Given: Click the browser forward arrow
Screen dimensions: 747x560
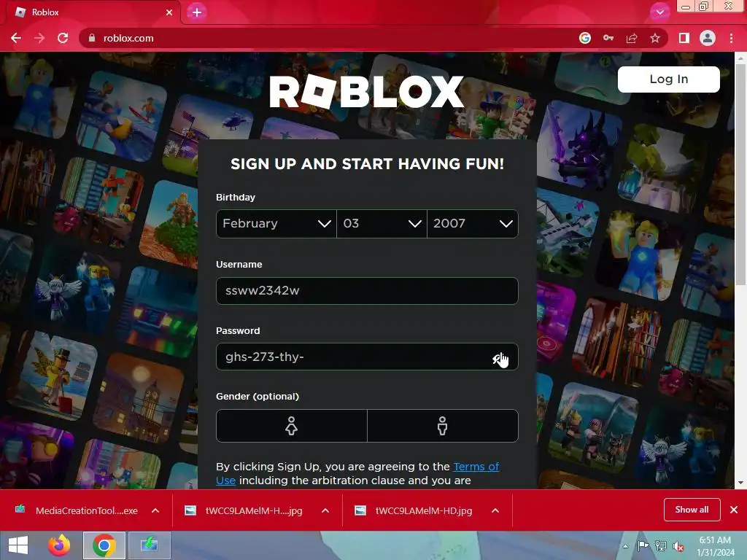Looking at the screenshot, I should pyautogui.click(x=39, y=38).
